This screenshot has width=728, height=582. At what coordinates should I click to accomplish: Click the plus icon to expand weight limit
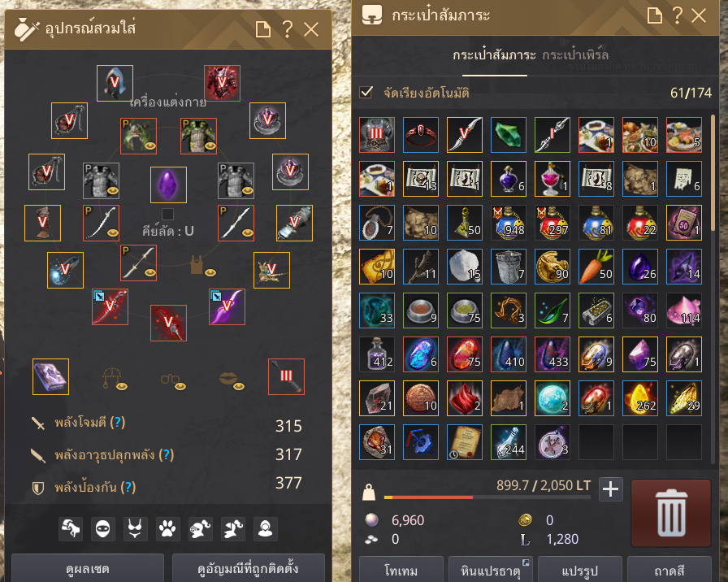click(610, 489)
